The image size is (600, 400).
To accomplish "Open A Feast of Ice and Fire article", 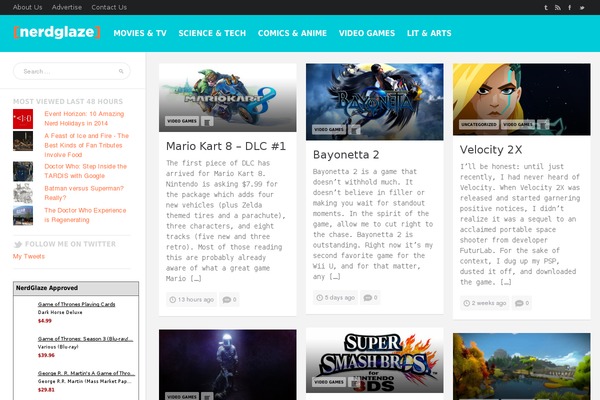I will (x=86, y=145).
